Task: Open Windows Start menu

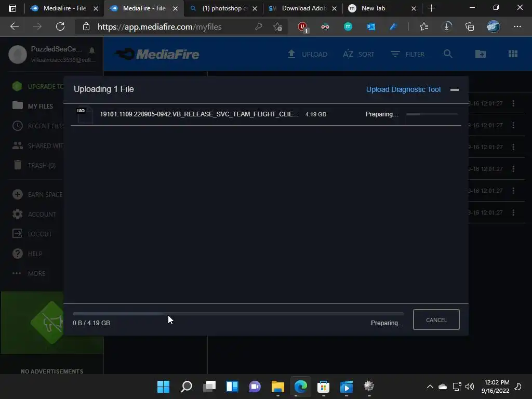Action: [163, 386]
